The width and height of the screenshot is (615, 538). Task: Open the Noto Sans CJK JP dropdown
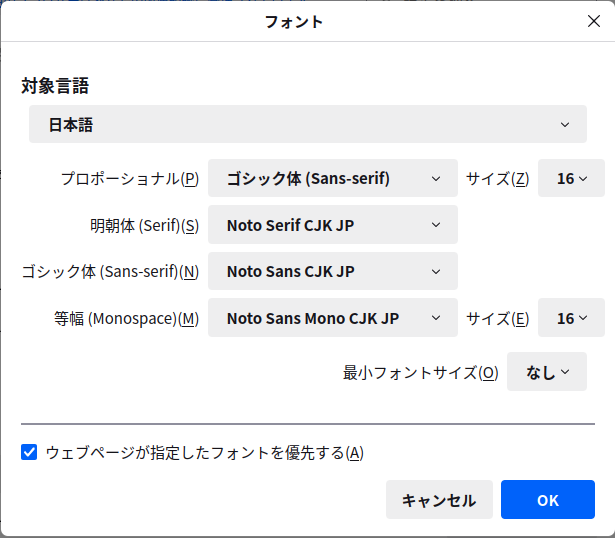click(332, 271)
